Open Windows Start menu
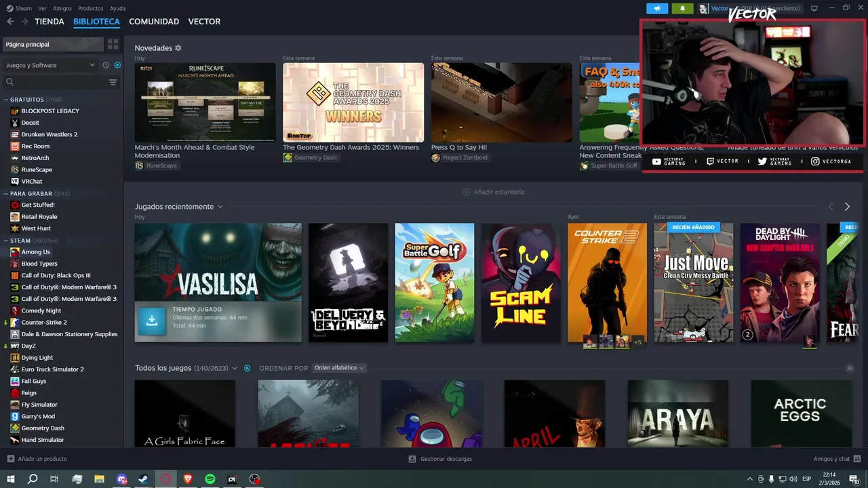The width and height of the screenshot is (868, 488). click(10, 479)
